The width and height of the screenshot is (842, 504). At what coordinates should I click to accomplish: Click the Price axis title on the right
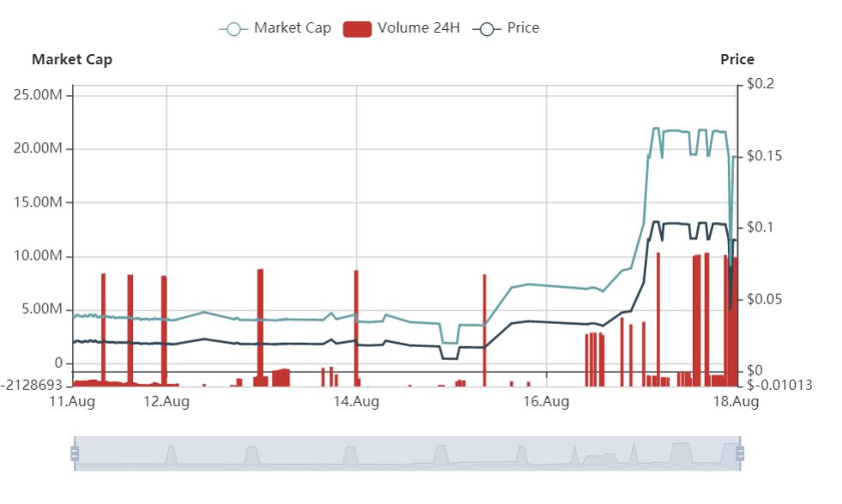[737, 59]
